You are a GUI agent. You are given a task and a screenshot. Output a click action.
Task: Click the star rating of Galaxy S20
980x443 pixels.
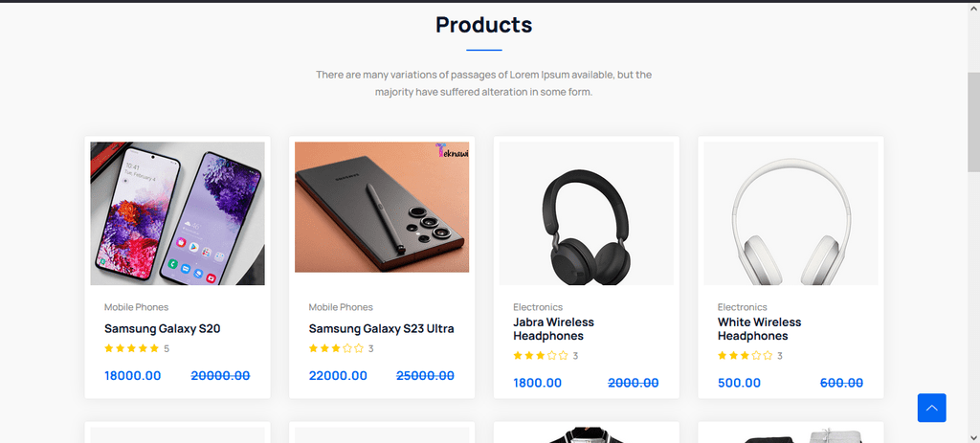click(131, 348)
